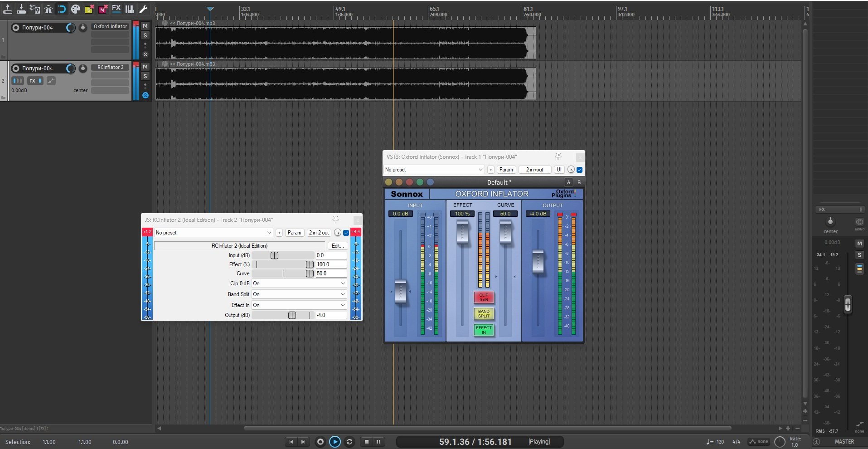Viewport: 868px width, 449px height.
Task: Open the color palette toolbar icon
Action: click(76, 9)
